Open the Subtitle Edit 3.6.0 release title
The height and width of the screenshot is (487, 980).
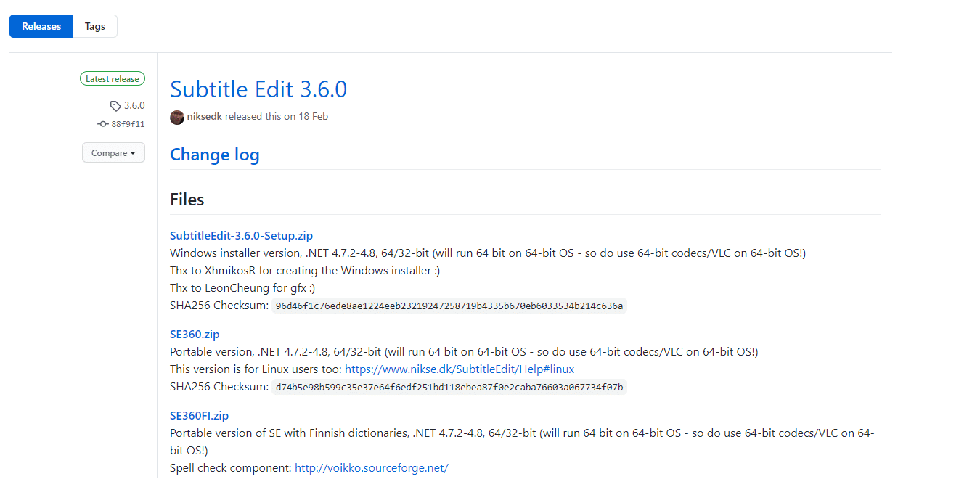point(258,89)
